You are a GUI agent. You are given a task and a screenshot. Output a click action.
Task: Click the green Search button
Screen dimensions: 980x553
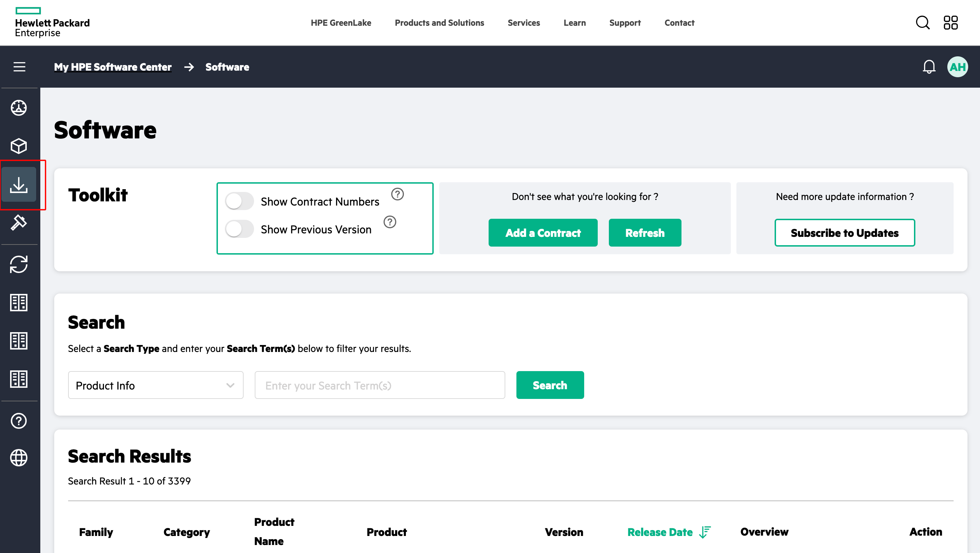click(550, 385)
